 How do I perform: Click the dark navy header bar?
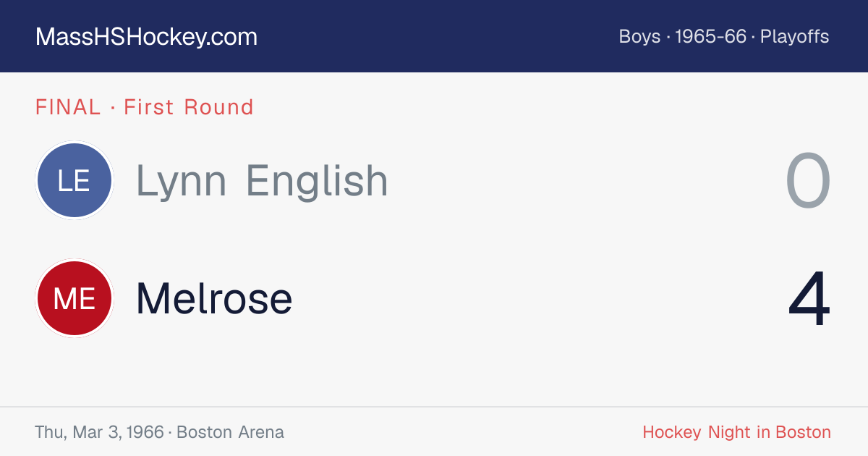(x=434, y=36)
